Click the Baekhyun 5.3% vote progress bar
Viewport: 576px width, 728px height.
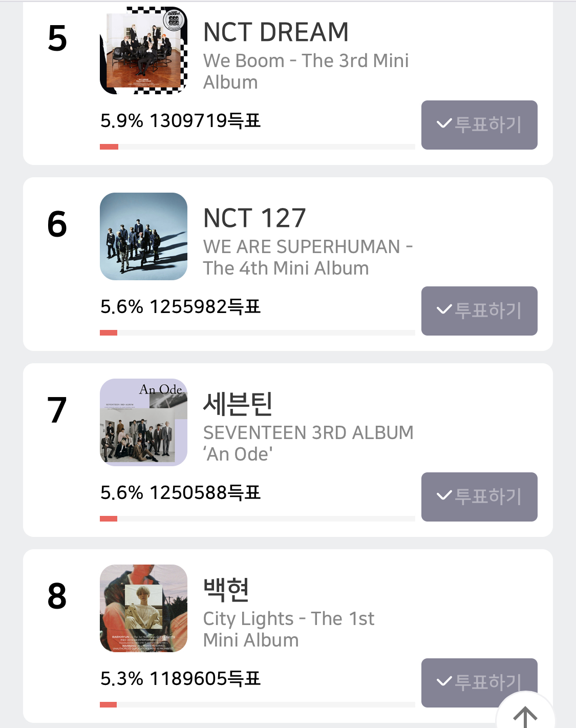pos(257,705)
